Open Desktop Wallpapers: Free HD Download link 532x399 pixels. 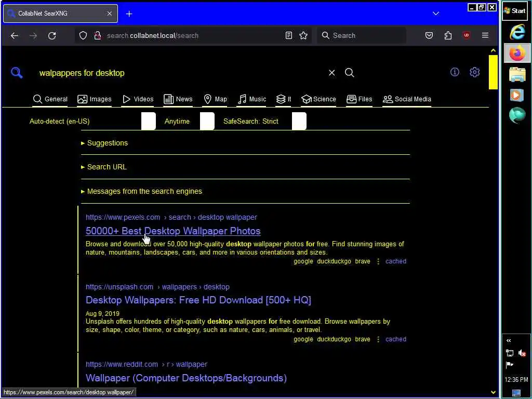[198, 300]
